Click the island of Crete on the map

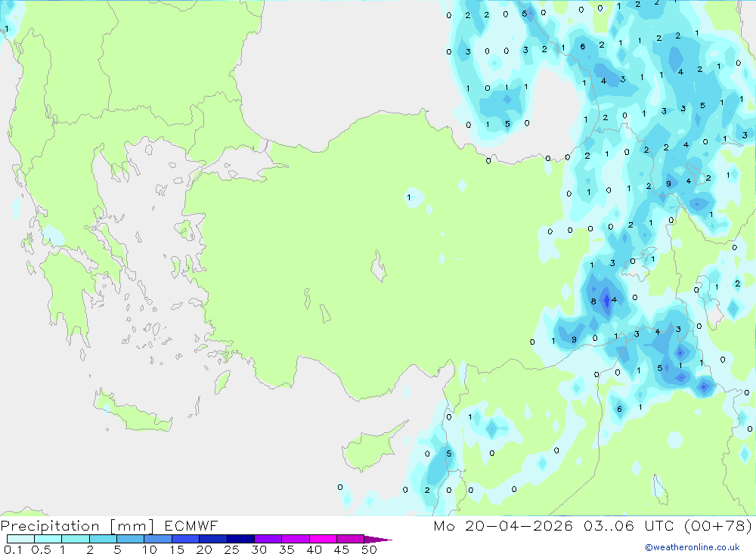(132, 411)
